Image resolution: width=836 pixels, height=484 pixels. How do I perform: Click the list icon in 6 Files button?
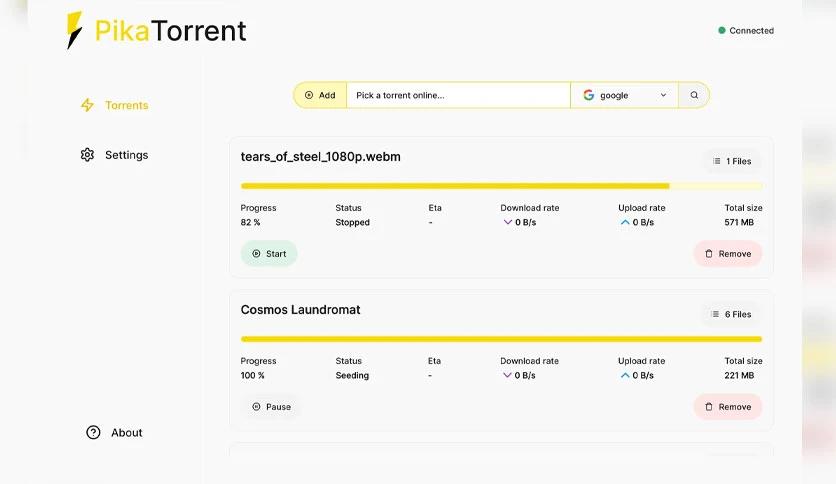coord(715,314)
